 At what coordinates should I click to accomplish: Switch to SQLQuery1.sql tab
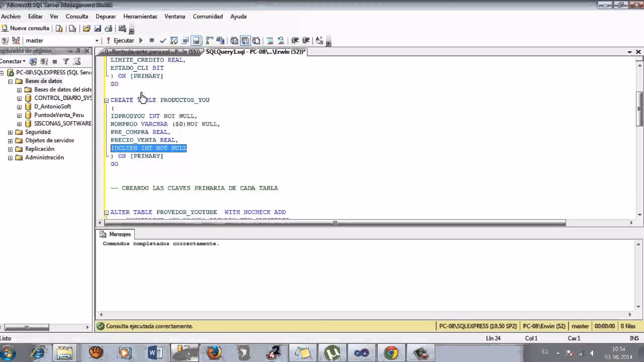coord(255,52)
